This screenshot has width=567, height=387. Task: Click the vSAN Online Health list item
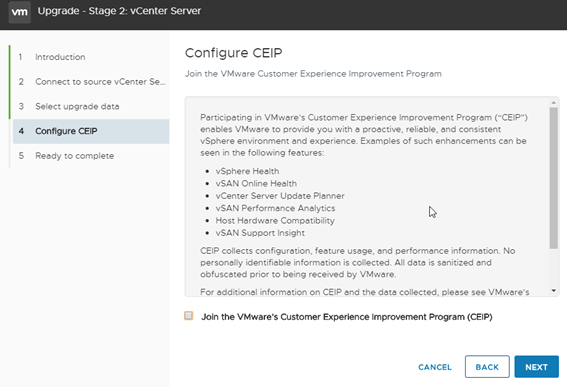[x=256, y=183]
